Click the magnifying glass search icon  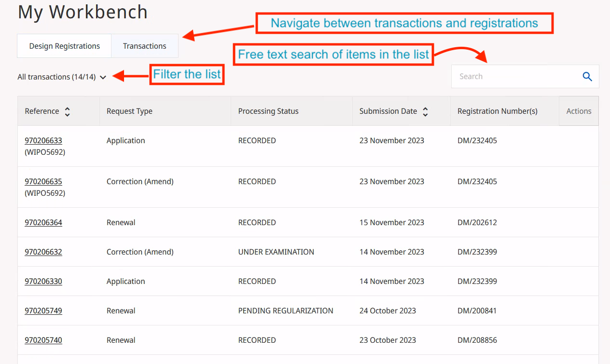(587, 77)
